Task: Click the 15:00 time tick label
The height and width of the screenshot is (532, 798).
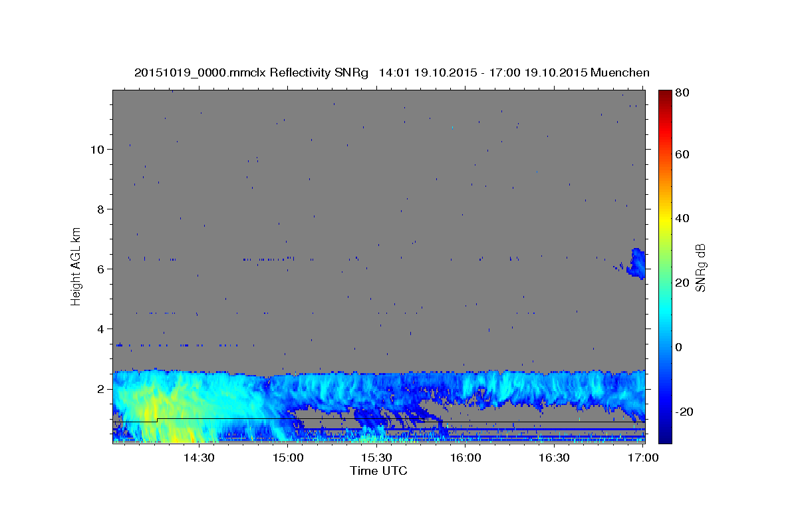Action: click(288, 458)
